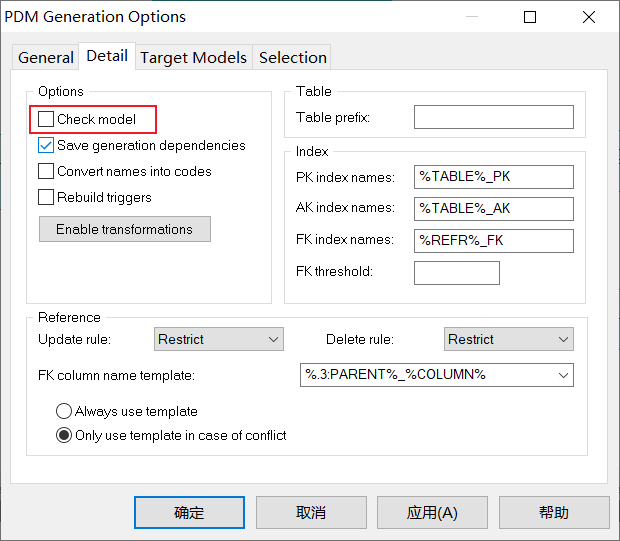
Task: Go to the Selection tab
Action: (292, 58)
